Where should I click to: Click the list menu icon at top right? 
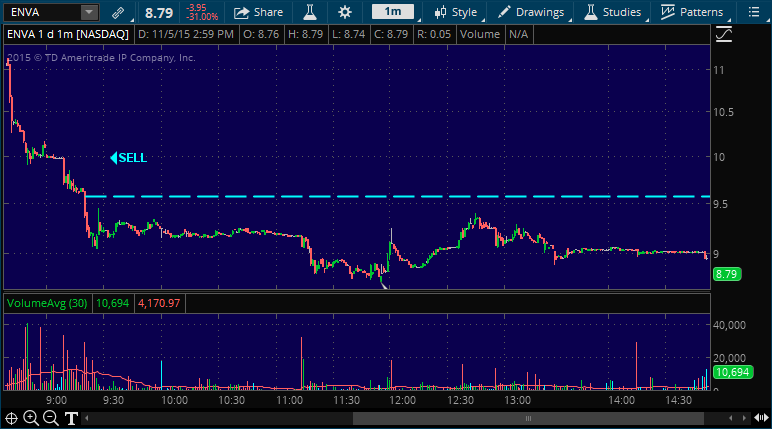754,12
